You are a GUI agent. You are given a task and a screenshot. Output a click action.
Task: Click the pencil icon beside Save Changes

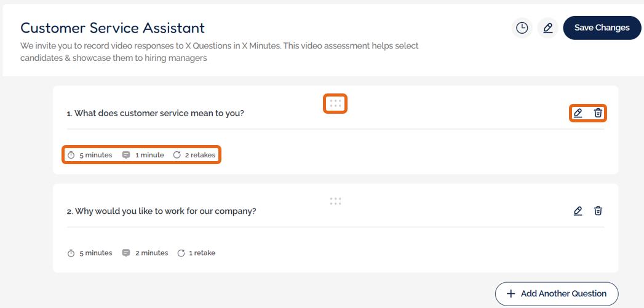point(547,28)
